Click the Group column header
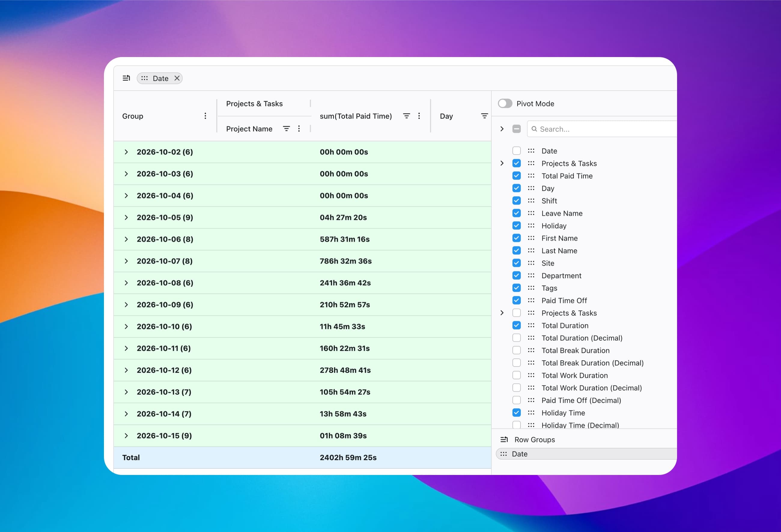Image resolution: width=781 pixels, height=532 pixels. point(165,116)
